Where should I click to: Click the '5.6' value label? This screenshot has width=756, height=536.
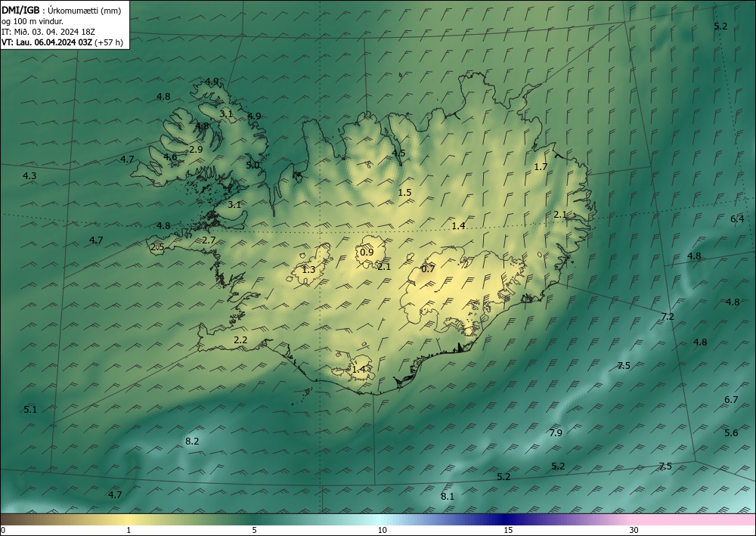pos(731,433)
